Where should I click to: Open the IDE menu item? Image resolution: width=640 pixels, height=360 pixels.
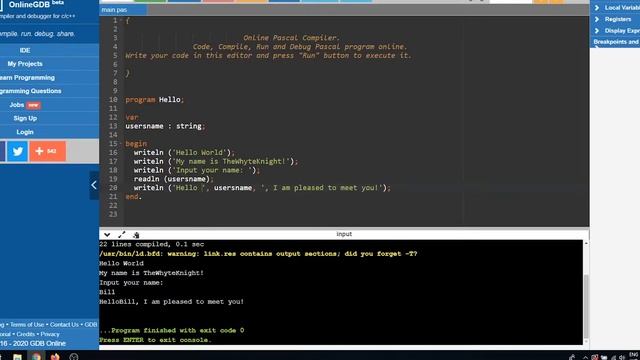(25, 50)
